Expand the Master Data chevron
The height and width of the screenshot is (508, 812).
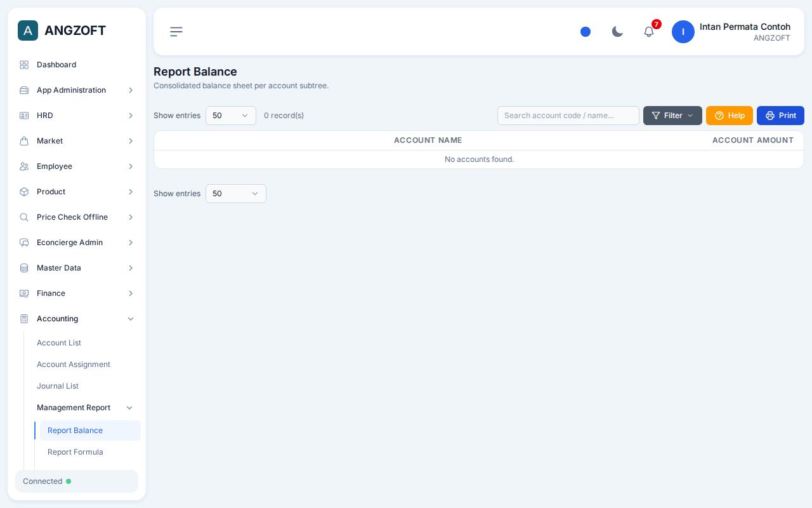click(x=131, y=268)
